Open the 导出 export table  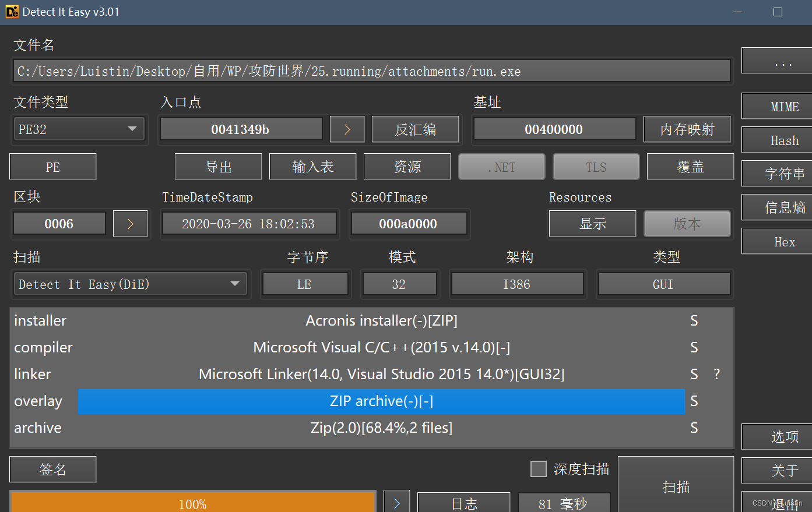click(218, 166)
